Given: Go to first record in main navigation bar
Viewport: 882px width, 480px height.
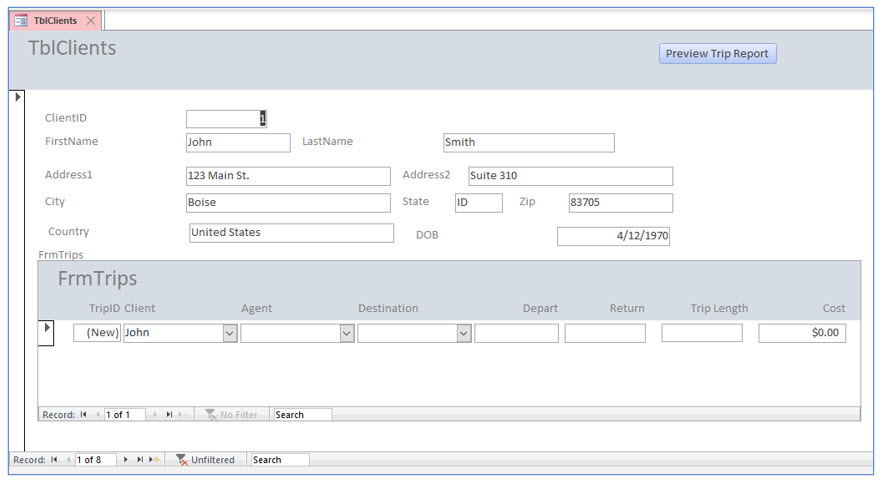Looking at the screenshot, I should point(54,460).
